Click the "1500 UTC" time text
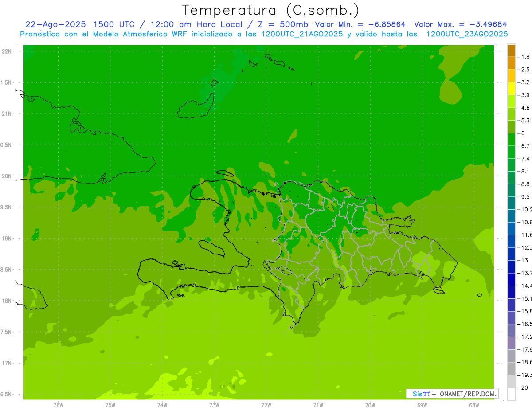 (x=113, y=24)
